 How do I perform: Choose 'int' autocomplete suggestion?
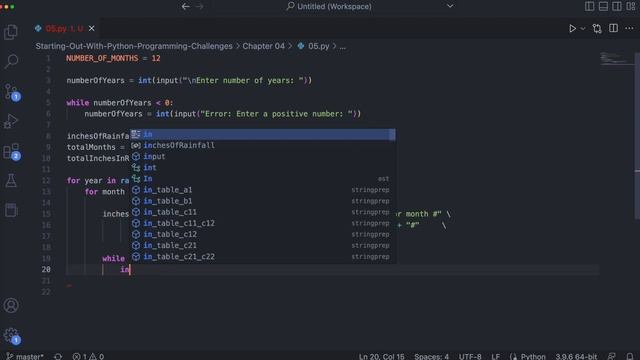(263, 167)
